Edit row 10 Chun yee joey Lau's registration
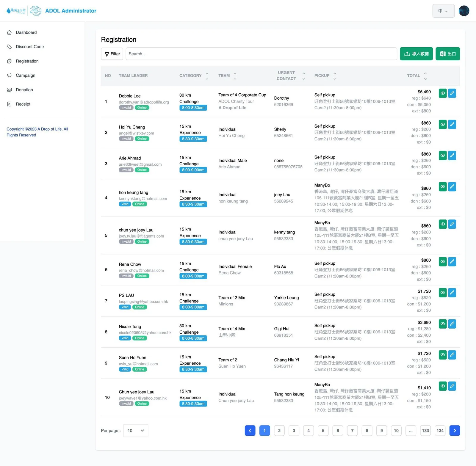Screen dimensions: 476x466 pos(452,386)
